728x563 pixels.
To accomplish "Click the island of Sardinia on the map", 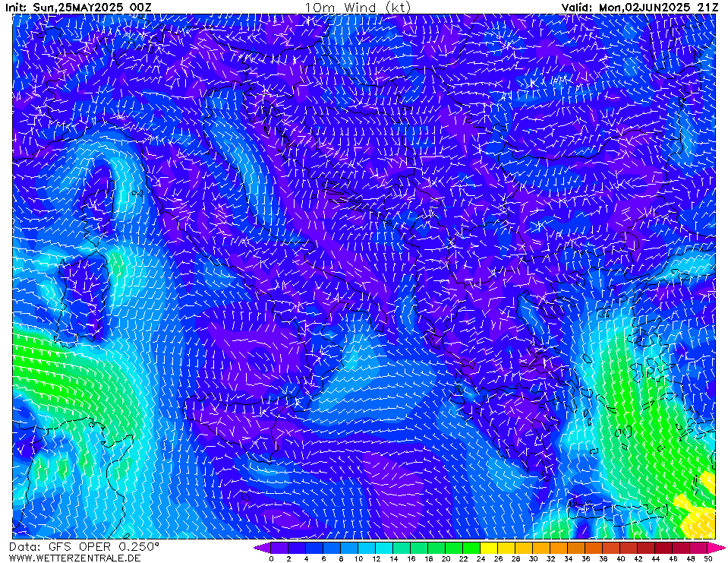I will click(x=84, y=299).
